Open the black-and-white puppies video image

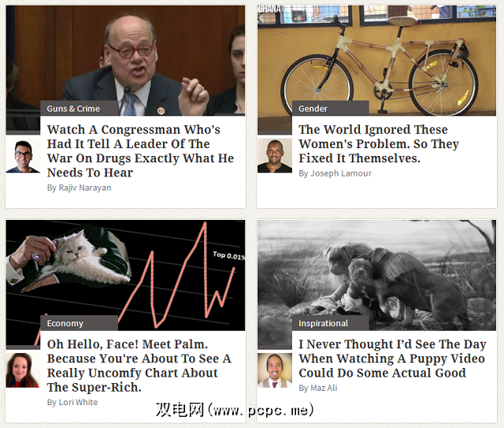tap(376, 275)
